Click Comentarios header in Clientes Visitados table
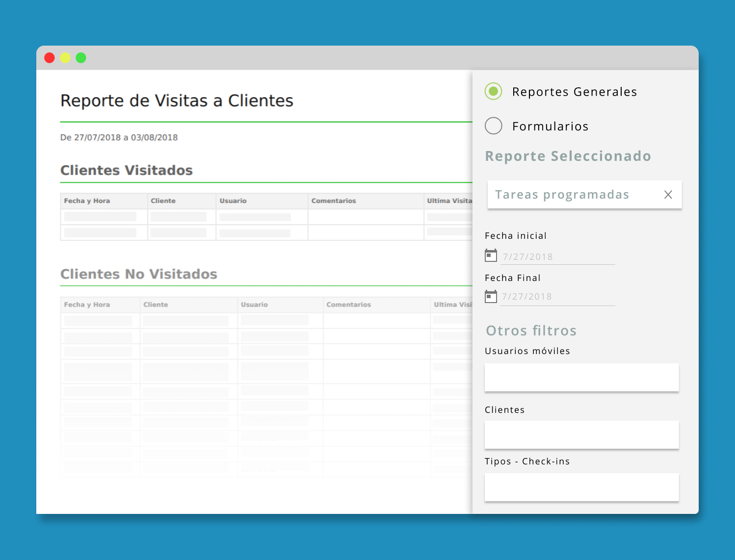735x560 pixels. 334,201
